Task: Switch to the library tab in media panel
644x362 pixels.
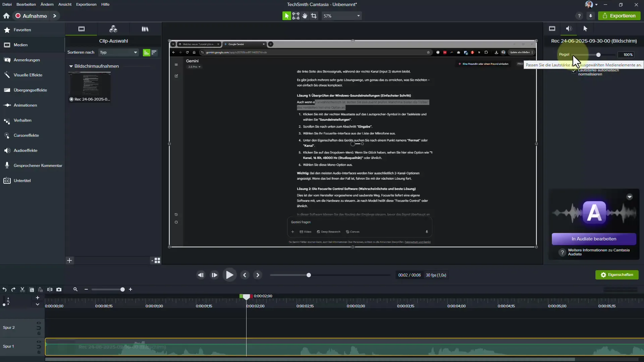Action: pos(145,29)
